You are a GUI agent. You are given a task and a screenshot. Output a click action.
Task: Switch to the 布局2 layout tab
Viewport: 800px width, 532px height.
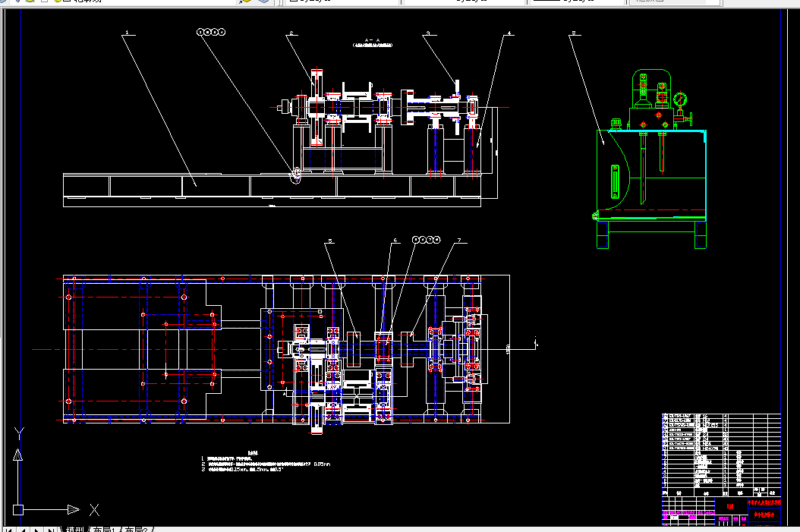[137, 529]
